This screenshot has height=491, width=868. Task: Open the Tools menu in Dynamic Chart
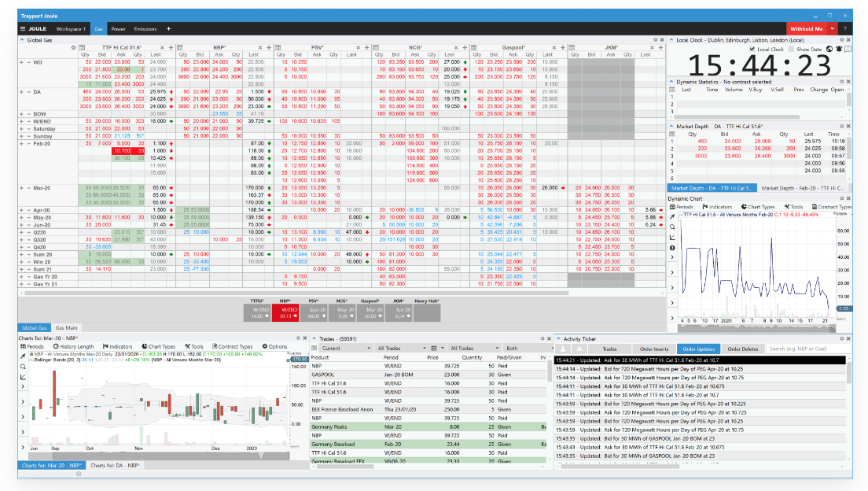[795, 206]
